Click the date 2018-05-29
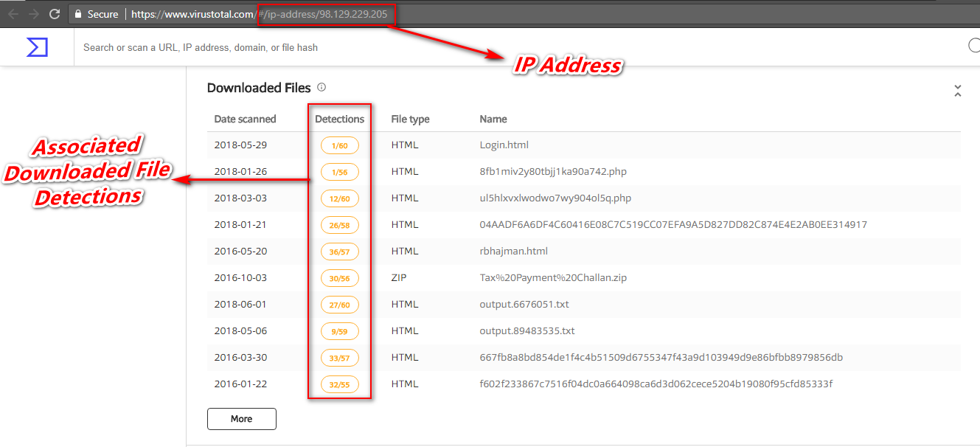The width and height of the screenshot is (980, 447). pyautogui.click(x=240, y=145)
